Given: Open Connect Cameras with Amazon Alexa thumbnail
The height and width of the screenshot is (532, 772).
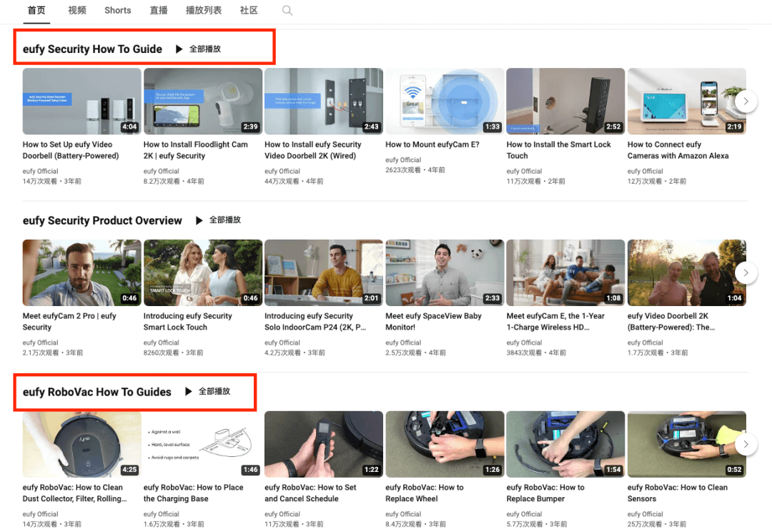Looking at the screenshot, I should point(687,101).
